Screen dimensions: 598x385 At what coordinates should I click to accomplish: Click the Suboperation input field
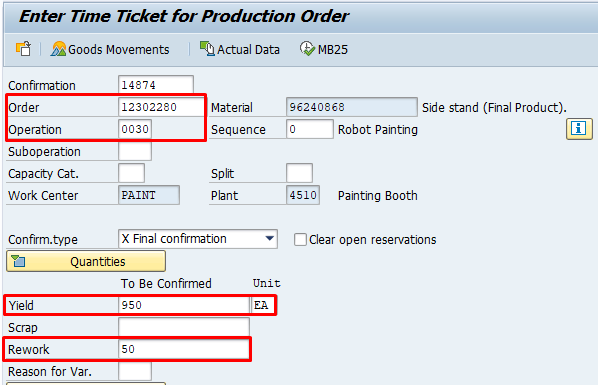[x=135, y=151]
